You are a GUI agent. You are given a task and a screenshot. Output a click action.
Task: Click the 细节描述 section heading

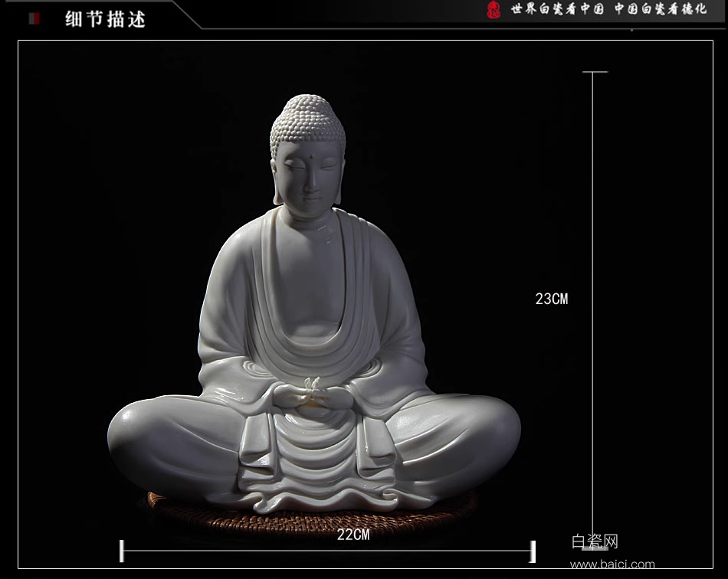pyautogui.click(x=105, y=19)
